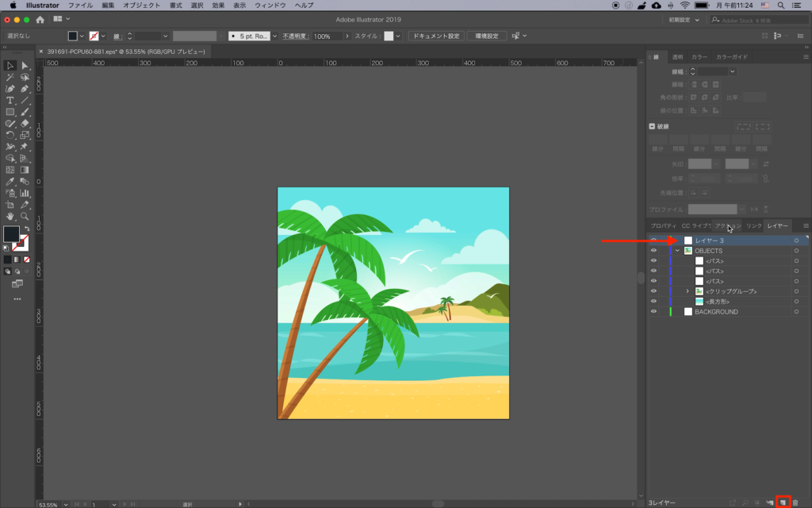The width and height of the screenshot is (812, 508).
Task: Select the Zoom magnifier tool
Action: (25, 216)
